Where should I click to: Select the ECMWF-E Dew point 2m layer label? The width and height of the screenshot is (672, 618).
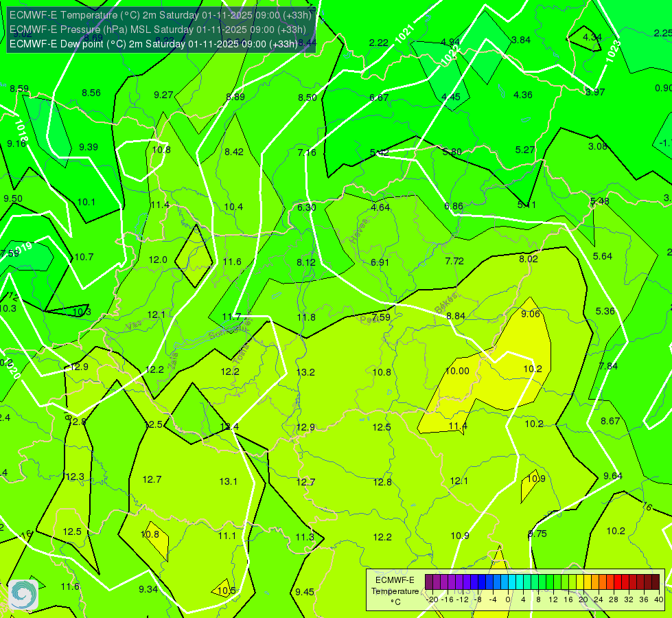pyautogui.click(x=154, y=44)
